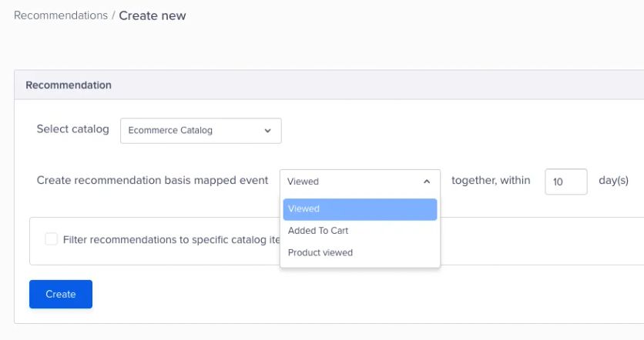Click the Select catalog label
Viewport: 644px width, 340px height.
72,129
